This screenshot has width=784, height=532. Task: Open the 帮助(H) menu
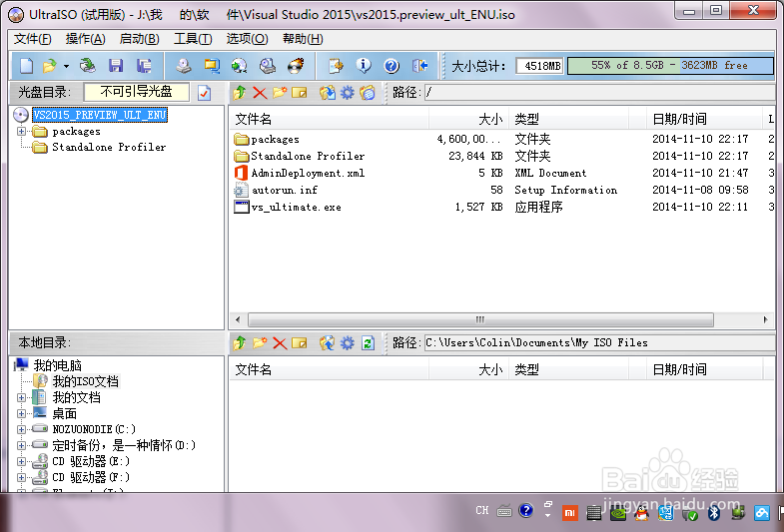(x=303, y=39)
